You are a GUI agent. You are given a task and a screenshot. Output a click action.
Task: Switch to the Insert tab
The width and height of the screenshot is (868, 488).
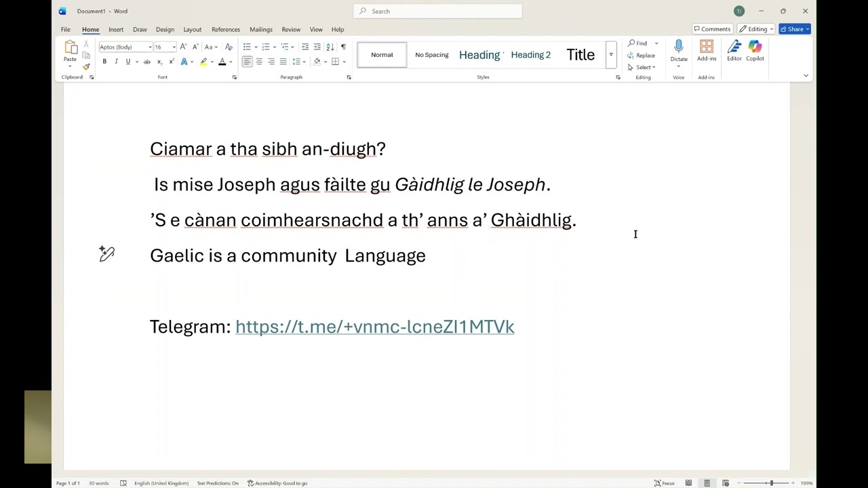pos(116,29)
